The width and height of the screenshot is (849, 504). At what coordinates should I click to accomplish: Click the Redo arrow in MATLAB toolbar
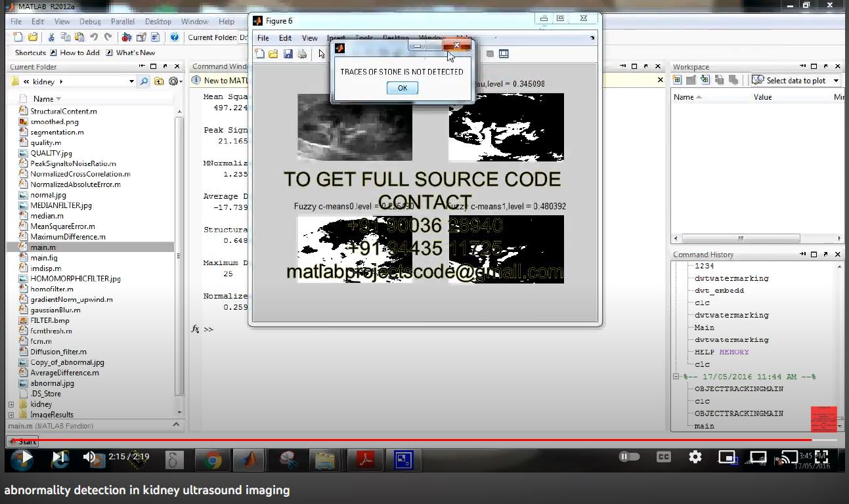tap(108, 37)
